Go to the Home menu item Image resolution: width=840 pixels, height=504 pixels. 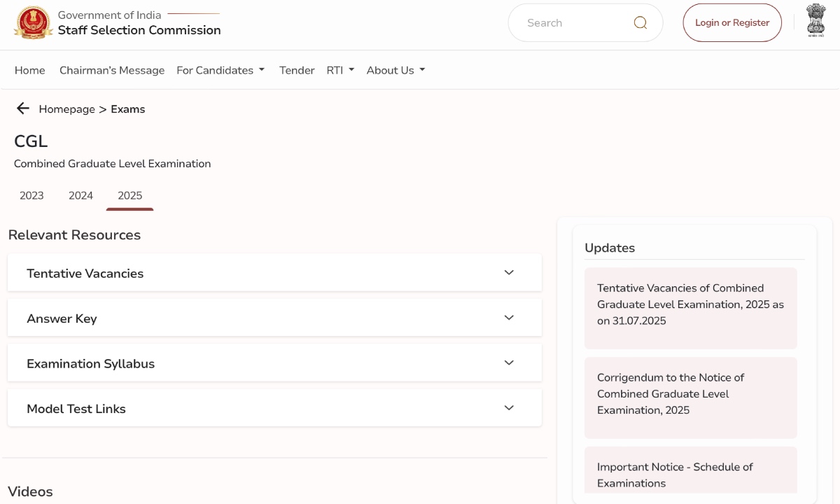(30, 70)
